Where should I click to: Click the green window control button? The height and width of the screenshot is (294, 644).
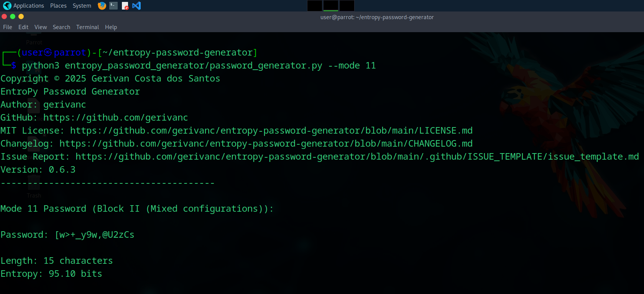click(13, 16)
